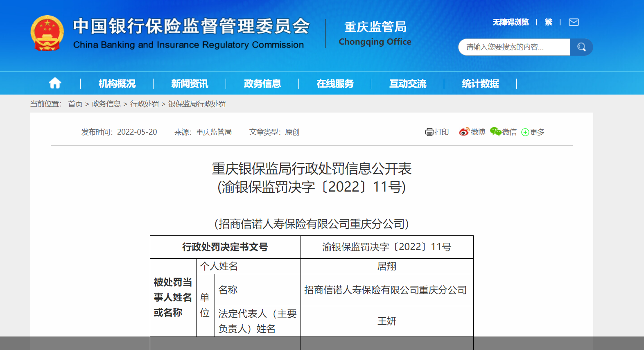This screenshot has width=644, height=350.
Task: Open the 在线服务 menu
Action: (x=335, y=84)
